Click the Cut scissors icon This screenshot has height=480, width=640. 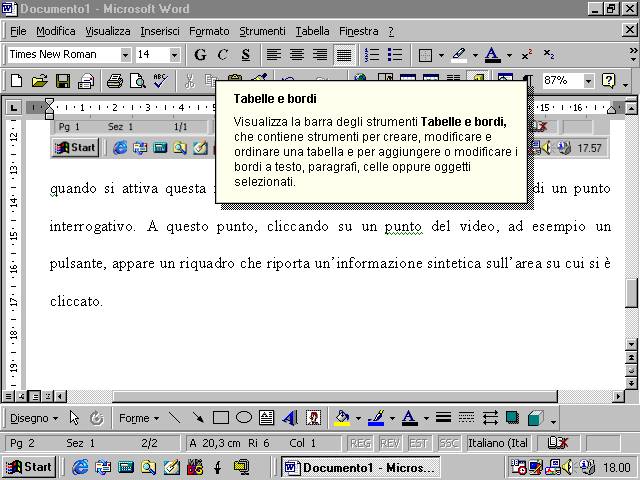pos(189,81)
